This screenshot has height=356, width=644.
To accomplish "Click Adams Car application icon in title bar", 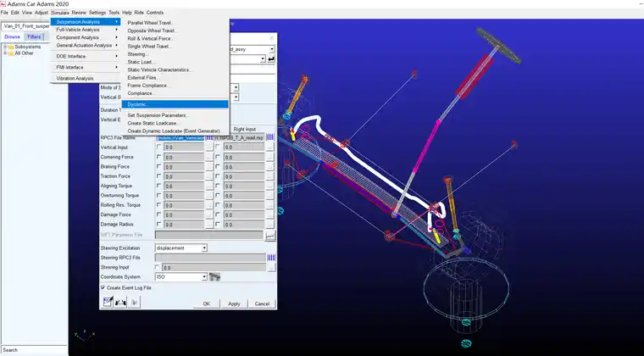I will 3,3.
